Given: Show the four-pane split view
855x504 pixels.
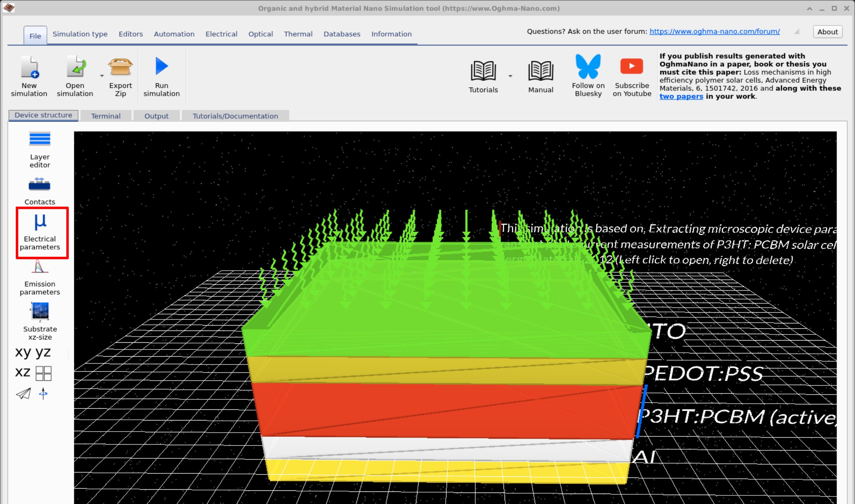Looking at the screenshot, I should (44, 373).
